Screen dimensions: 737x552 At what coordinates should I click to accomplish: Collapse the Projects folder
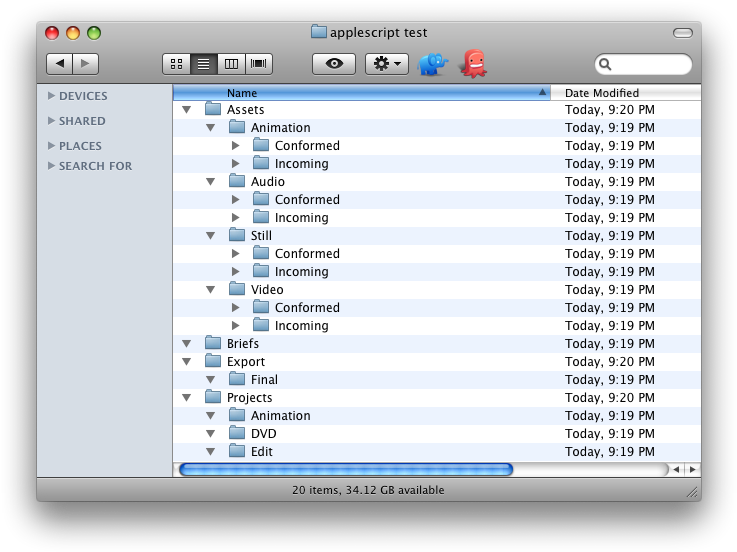[187, 398]
